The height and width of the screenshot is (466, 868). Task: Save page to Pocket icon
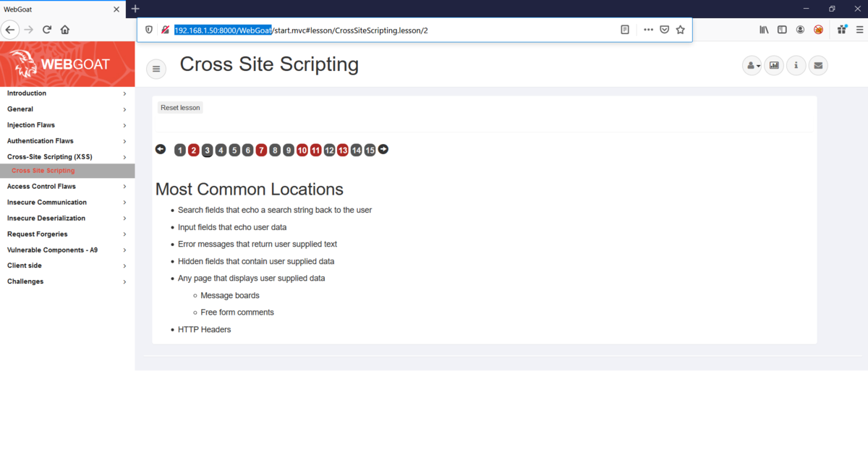pos(664,30)
